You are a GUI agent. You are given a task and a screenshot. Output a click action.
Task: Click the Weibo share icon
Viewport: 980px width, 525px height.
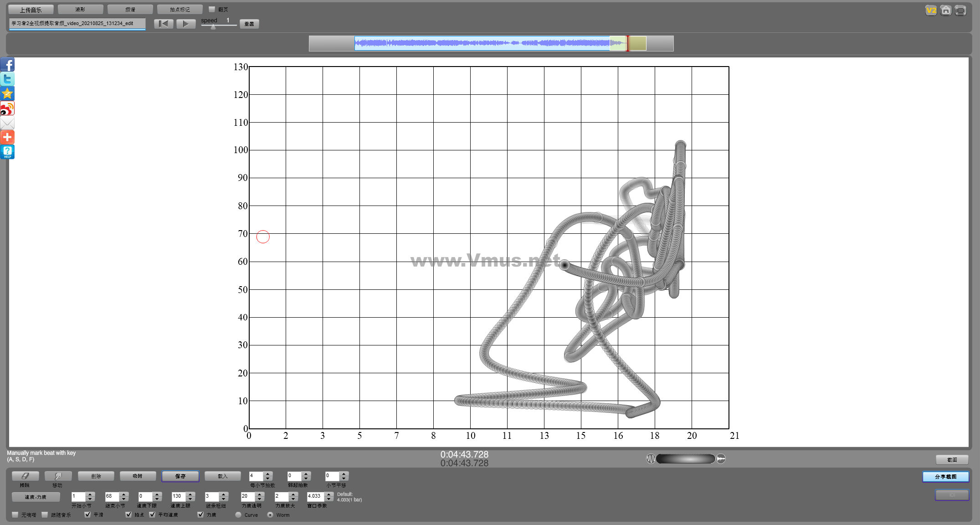tap(7, 108)
